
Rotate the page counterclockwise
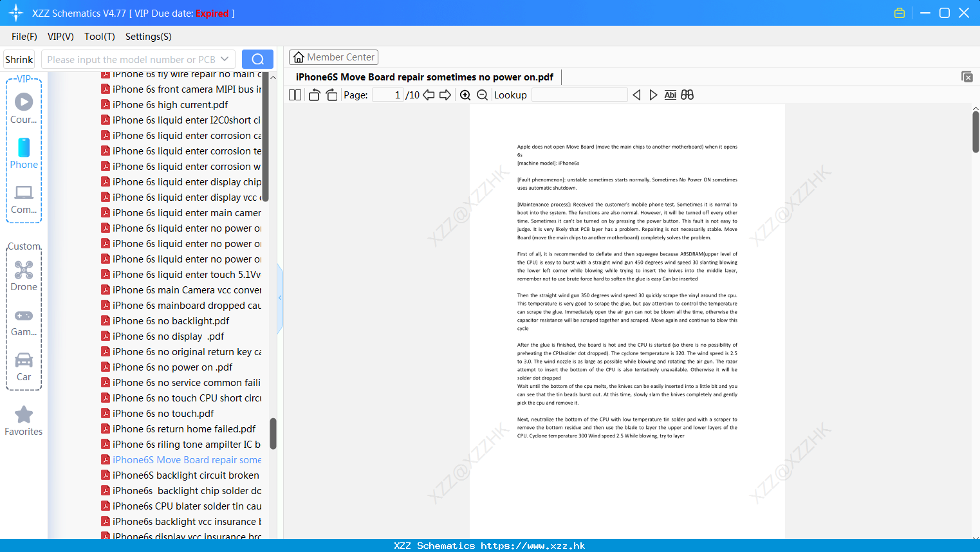315,95
